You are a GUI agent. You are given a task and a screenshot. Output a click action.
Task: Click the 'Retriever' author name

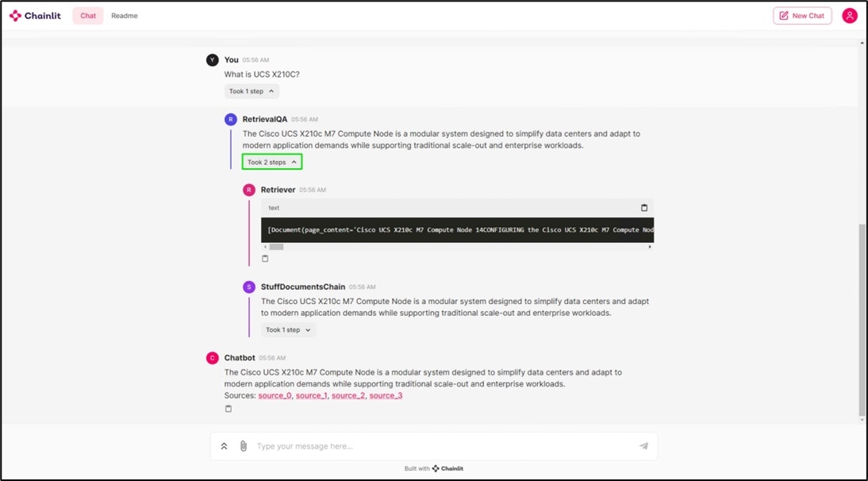(278, 190)
